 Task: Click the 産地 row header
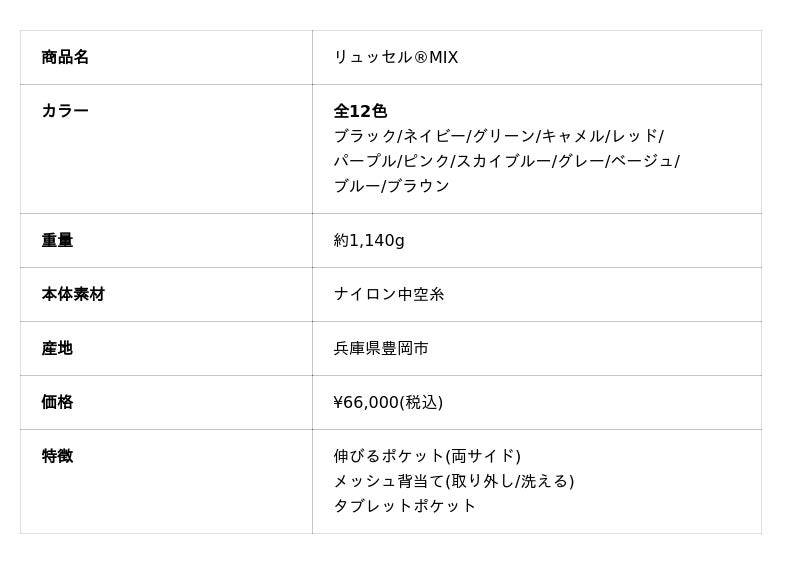click(x=57, y=348)
